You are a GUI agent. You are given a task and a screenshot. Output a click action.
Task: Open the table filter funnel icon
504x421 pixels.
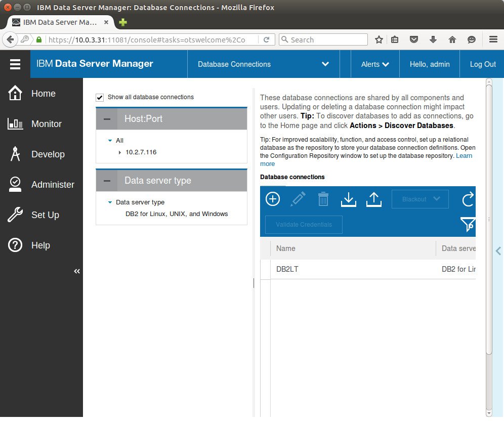pyautogui.click(x=468, y=224)
